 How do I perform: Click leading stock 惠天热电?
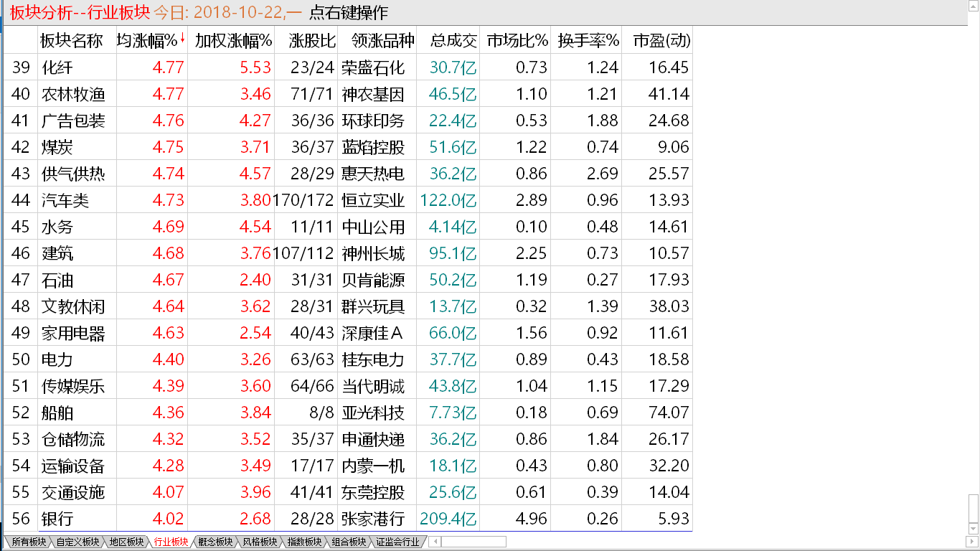coord(373,174)
